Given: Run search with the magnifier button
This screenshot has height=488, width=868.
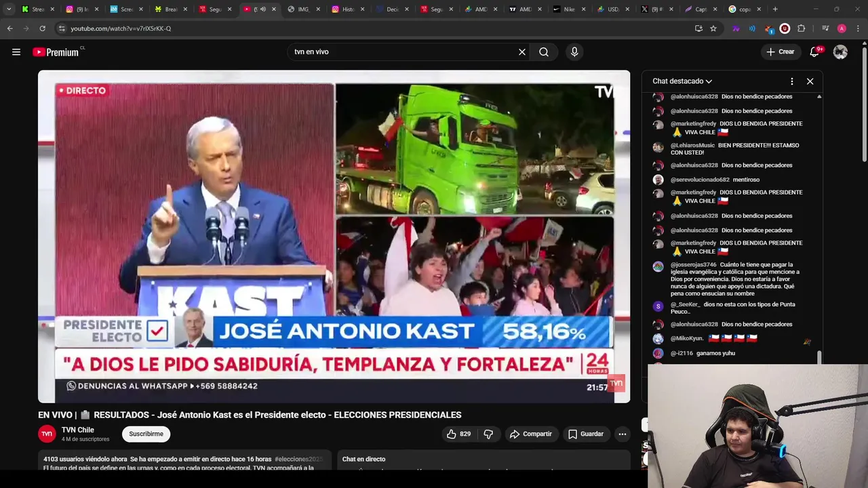Looking at the screenshot, I should click(x=544, y=52).
